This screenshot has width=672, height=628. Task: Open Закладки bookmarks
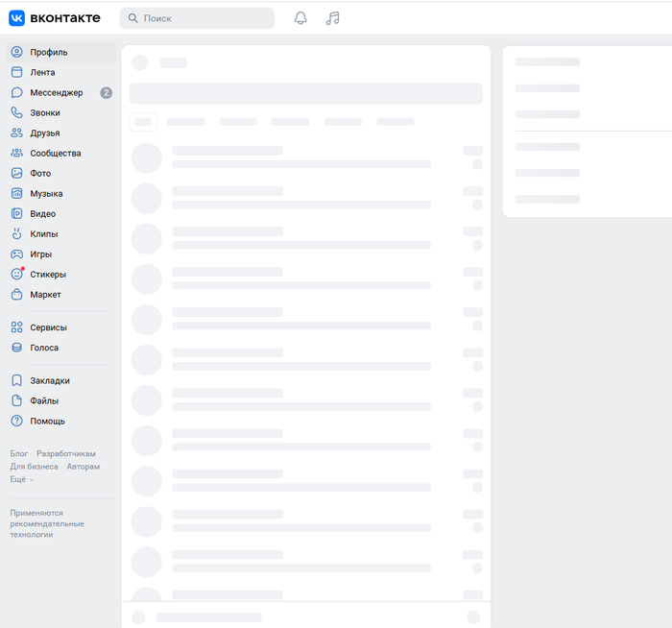49,381
